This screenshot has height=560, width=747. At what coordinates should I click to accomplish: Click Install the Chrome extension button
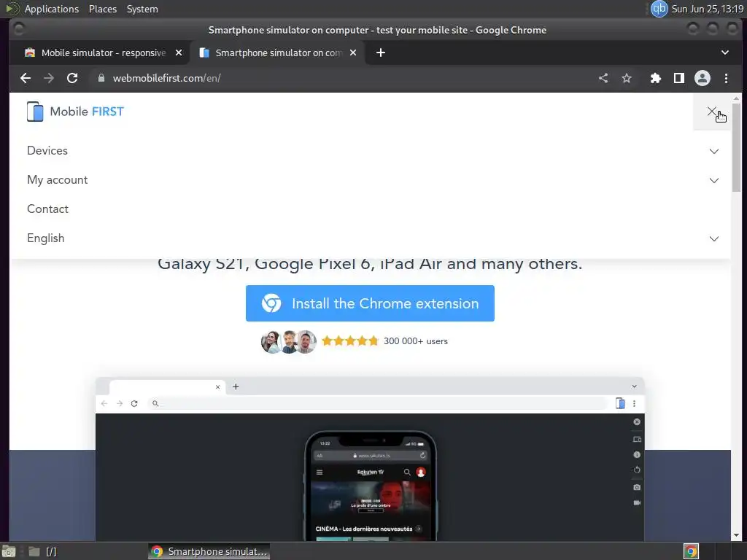[370, 303]
